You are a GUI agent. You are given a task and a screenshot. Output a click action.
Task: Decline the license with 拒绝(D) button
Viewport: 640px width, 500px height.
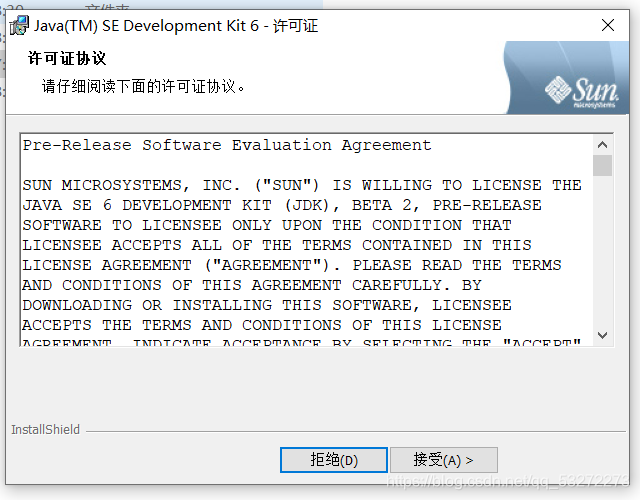click(333, 460)
